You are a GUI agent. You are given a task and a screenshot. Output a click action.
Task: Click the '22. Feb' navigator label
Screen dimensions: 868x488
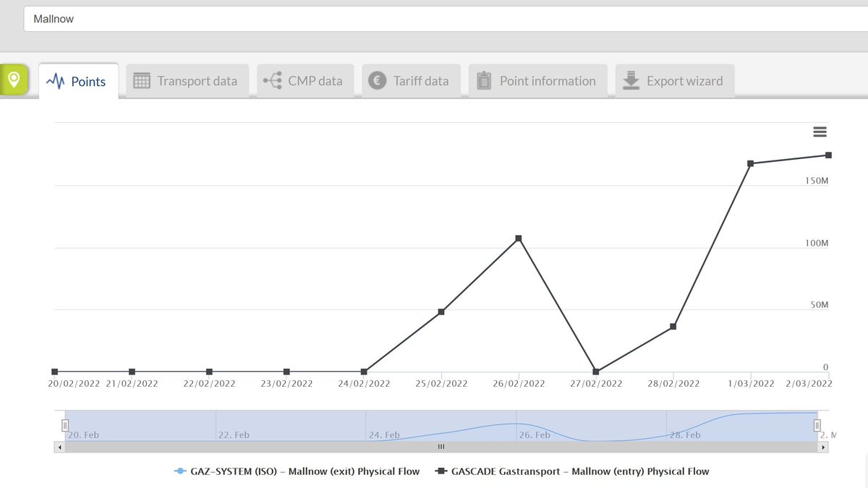tap(234, 435)
